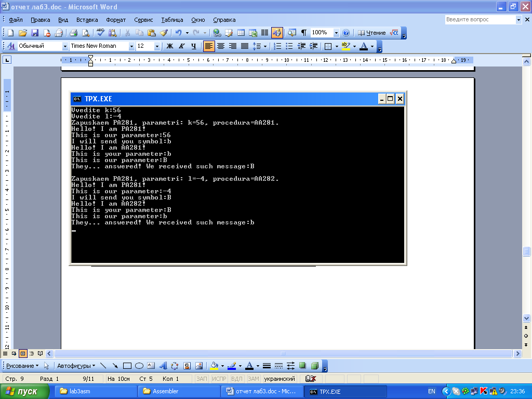The image size is (532, 399).
Task: Toggle center alignment
Action: [221, 46]
